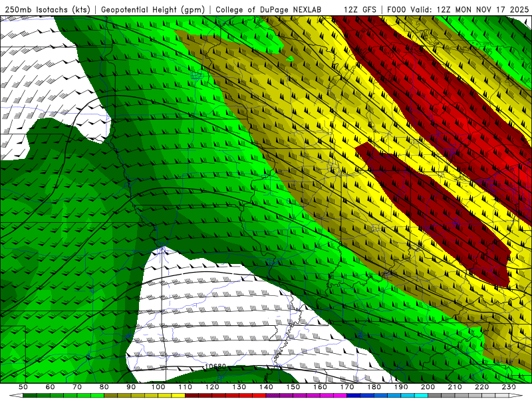This screenshot has width=532, height=399.
Task: Click the 60 legend value
Action: pos(51,387)
